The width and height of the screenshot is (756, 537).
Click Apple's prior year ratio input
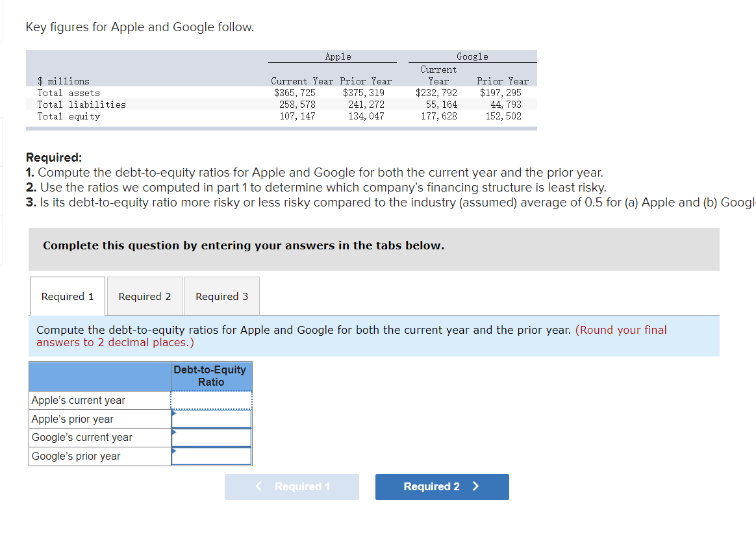[211, 419]
